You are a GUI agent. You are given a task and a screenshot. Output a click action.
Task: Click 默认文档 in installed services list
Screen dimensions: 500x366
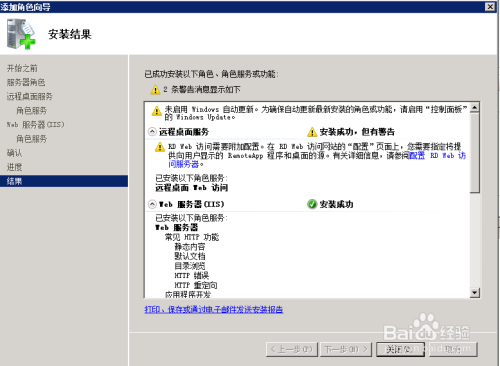(x=190, y=256)
